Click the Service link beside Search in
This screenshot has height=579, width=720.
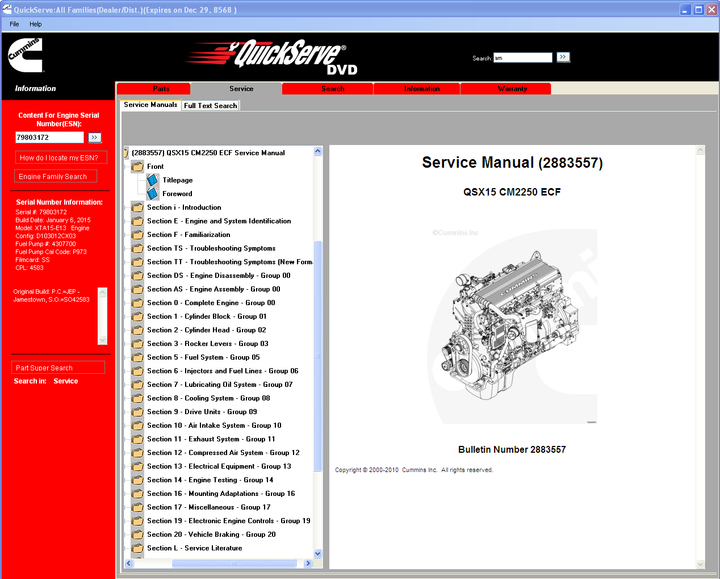coord(66,381)
